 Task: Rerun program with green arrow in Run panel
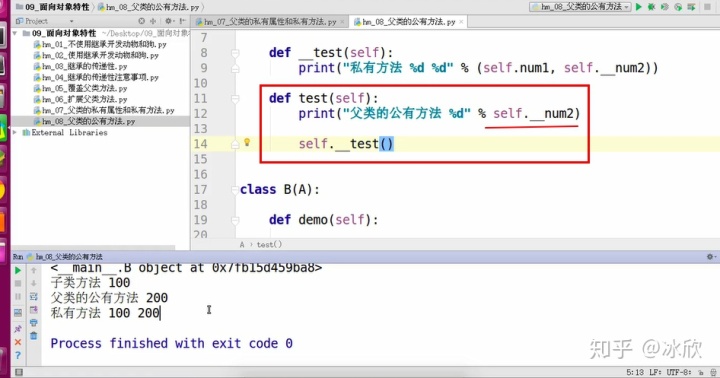coord(18,271)
